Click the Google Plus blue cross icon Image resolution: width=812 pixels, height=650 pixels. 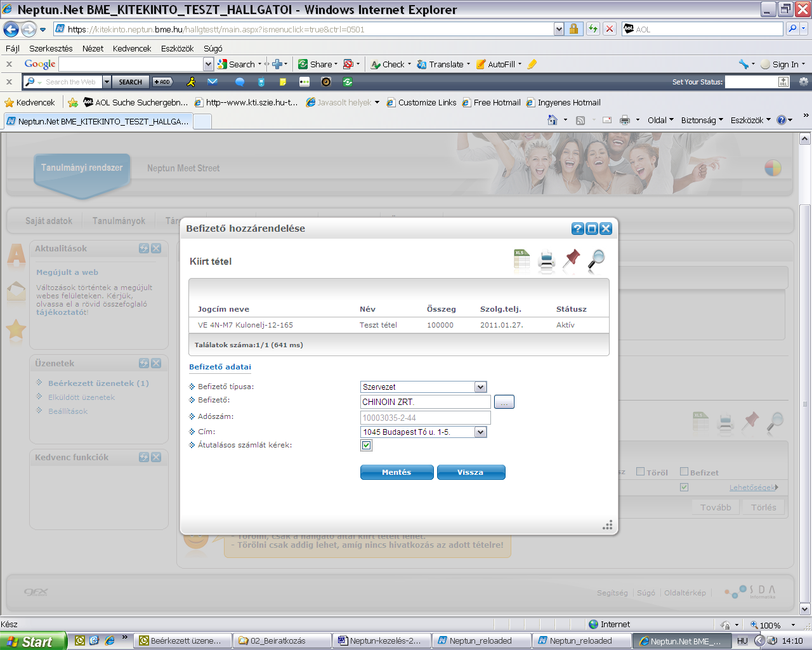click(x=277, y=64)
